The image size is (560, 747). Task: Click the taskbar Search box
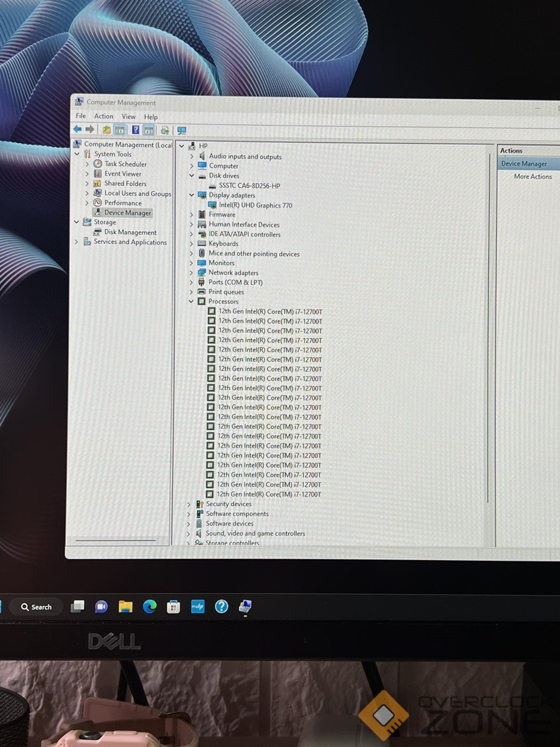[x=36, y=607]
